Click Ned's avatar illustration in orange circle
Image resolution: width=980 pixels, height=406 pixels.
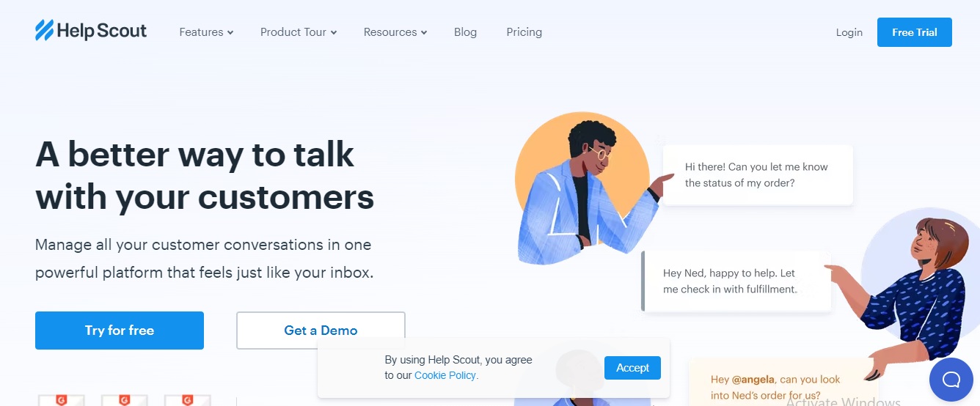583,187
